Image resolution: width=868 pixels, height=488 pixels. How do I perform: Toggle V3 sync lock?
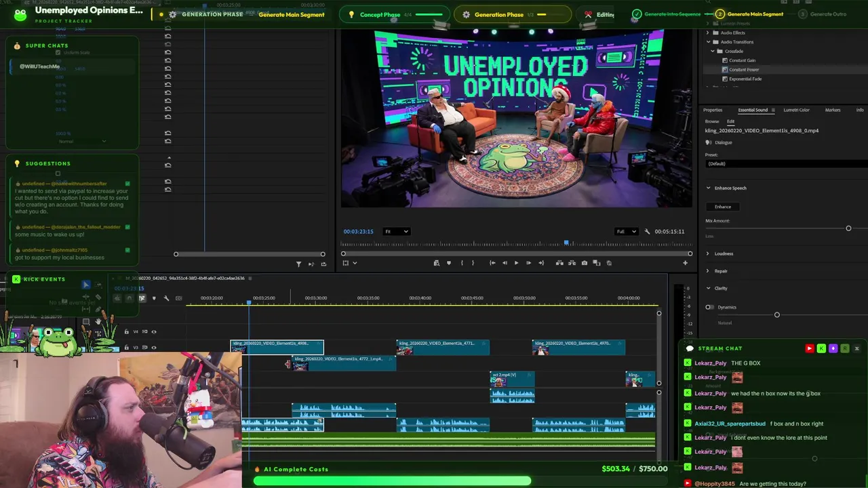click(x=145, y=348)
